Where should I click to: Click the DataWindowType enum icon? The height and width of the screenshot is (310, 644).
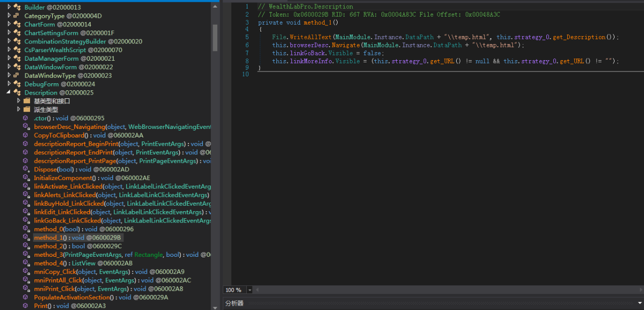point(17,76)
